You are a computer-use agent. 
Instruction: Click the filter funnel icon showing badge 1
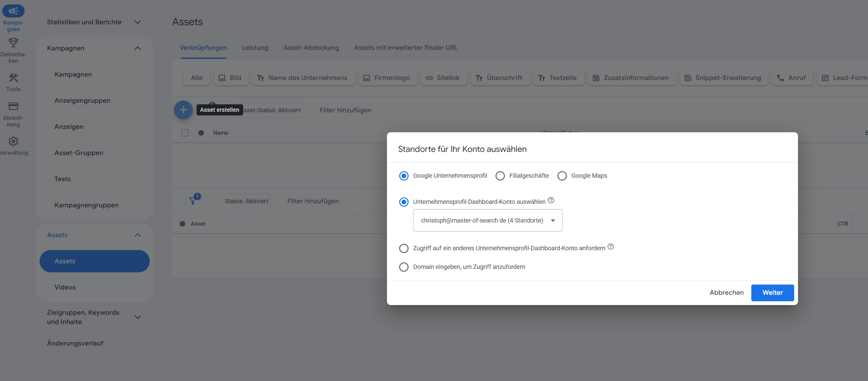pyautogui.click(x=194, y=201)
